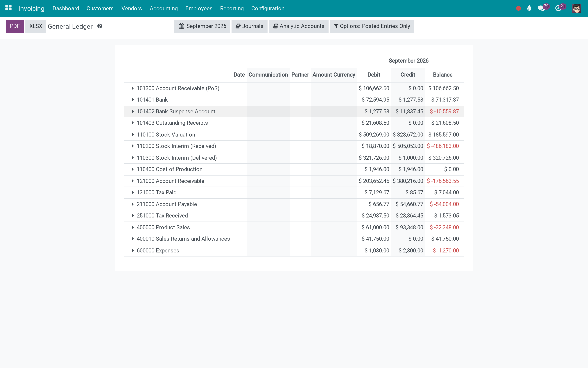Click the Credit column header
Image resolution: width=588 pixels, height=368 pixels.
(408, 75)
